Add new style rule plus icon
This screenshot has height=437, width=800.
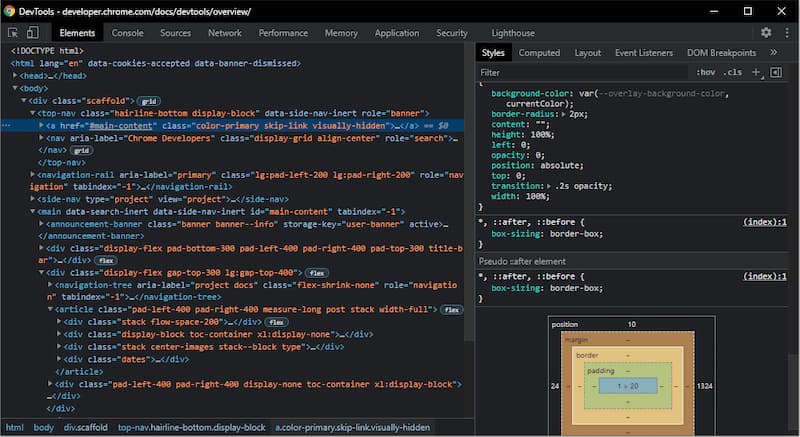[757, 72]
